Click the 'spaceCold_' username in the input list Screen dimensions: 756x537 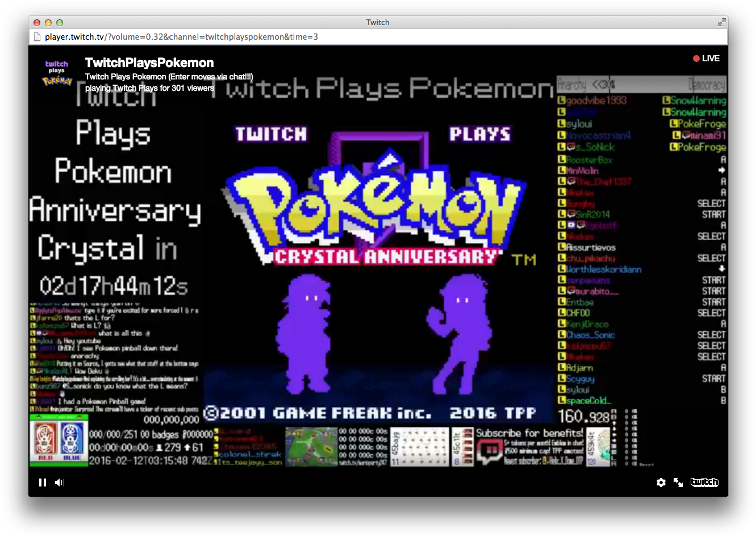588,401
